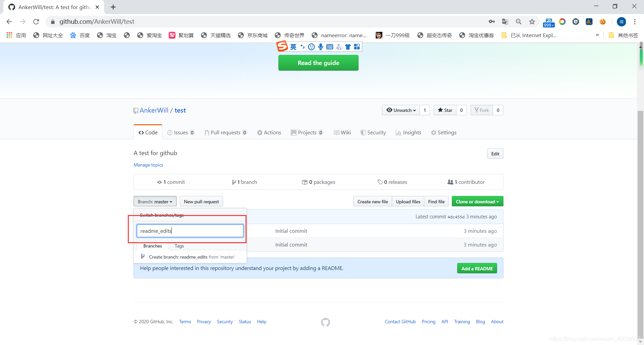Image resolution: width=644 pixels, height=345 pixels.
Task: Open the 百度 bookmark
Action: pyautogui.click(x=80, y=35)
